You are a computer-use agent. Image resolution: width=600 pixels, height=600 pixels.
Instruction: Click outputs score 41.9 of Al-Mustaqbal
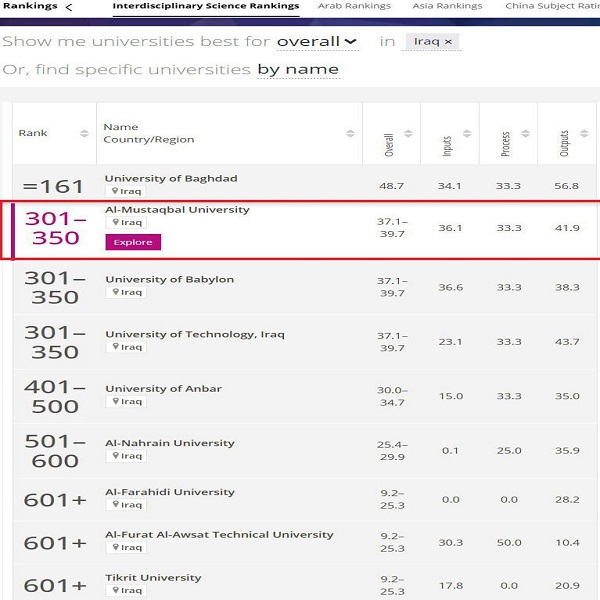pyautogui.click(x=567, y=228)
